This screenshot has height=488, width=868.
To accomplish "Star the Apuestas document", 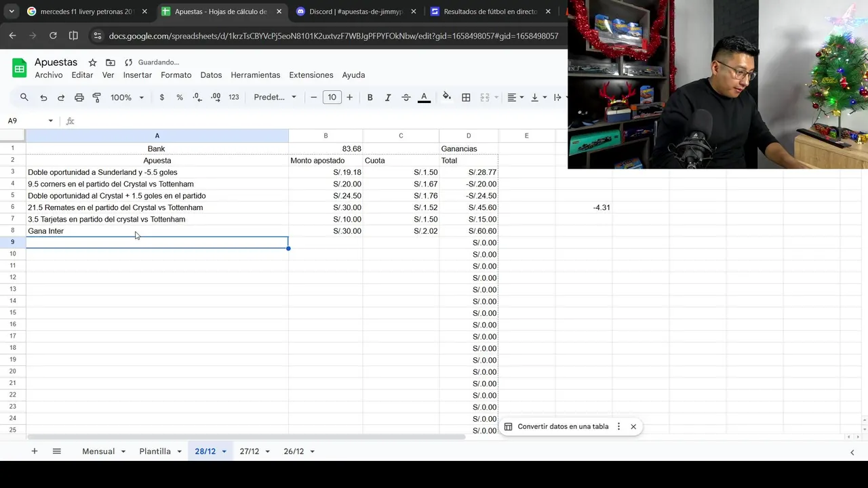I will [92, 62].
